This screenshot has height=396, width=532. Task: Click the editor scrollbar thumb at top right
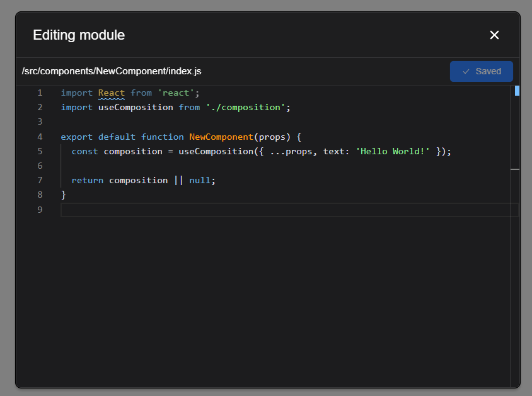[517, 91]
